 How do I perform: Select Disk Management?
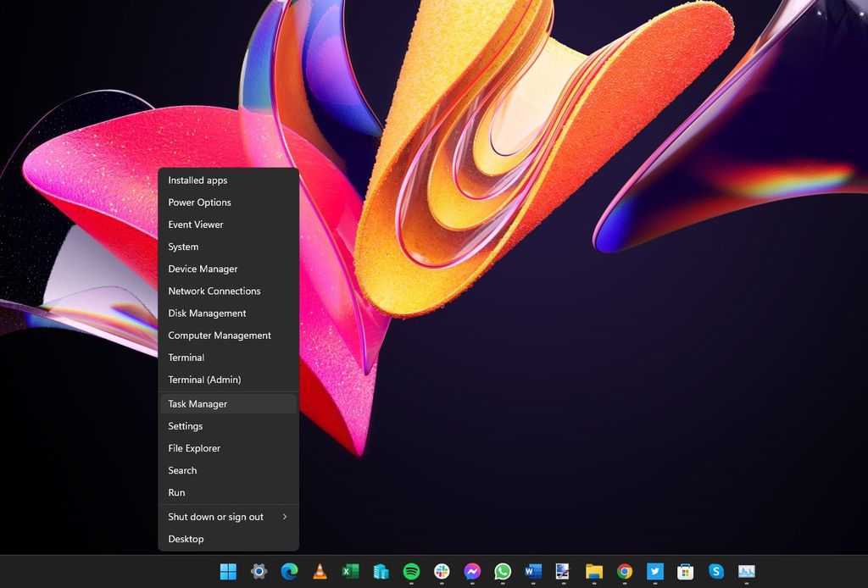[207, 313]
